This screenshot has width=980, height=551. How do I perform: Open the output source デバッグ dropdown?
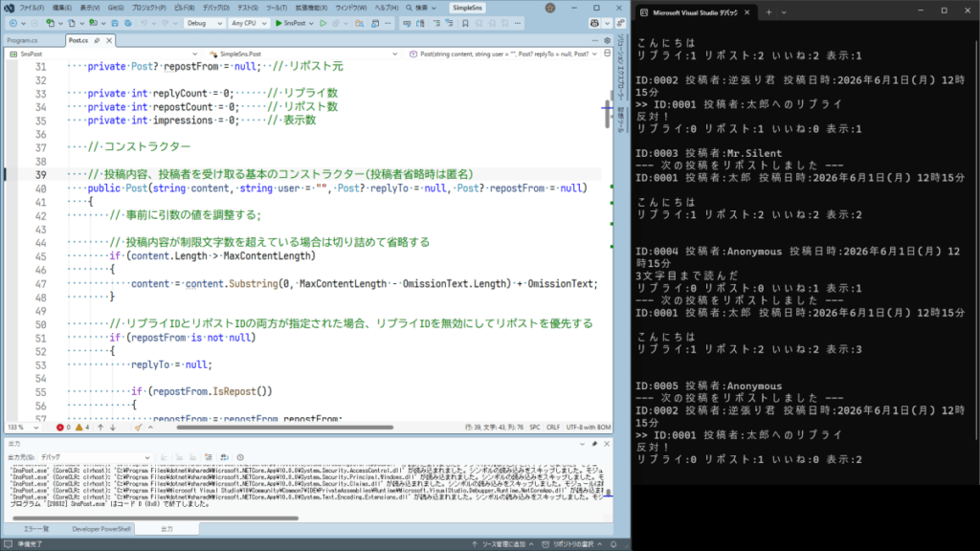pos(95,457)
